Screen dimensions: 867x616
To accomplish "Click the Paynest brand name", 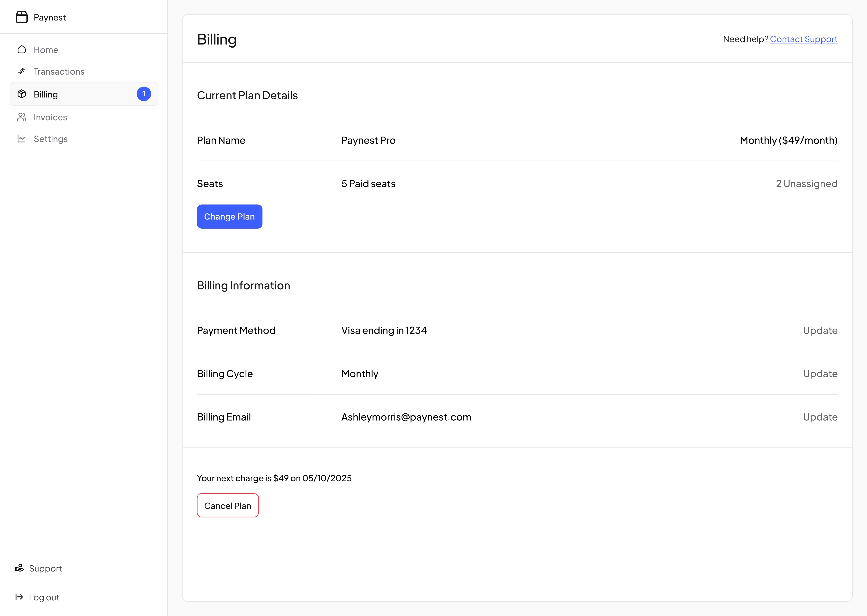I will tap(50, 18).
